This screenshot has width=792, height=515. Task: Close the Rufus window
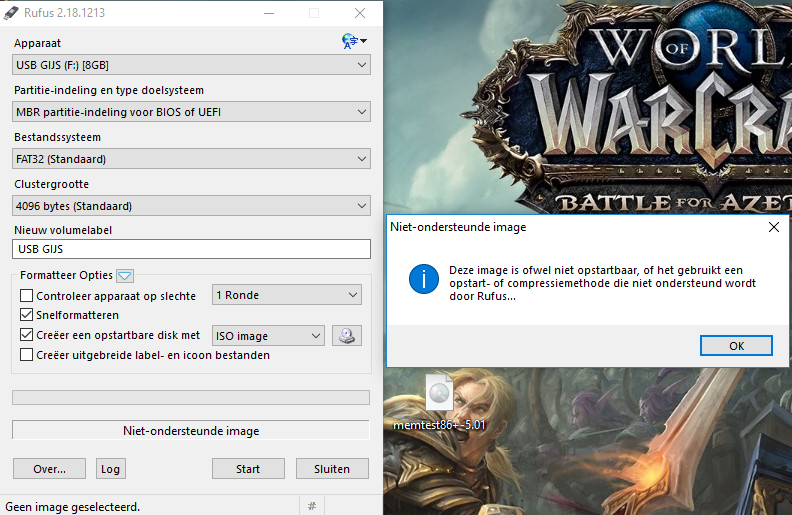point(360,13)
